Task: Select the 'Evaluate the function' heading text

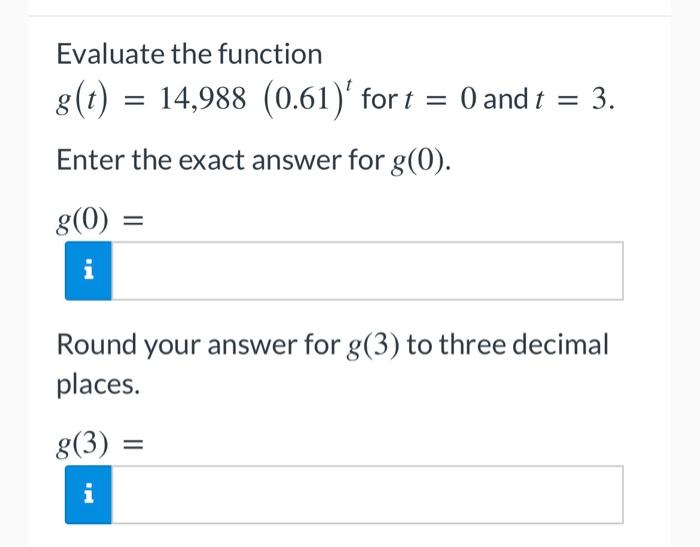Action: [189, 54]
